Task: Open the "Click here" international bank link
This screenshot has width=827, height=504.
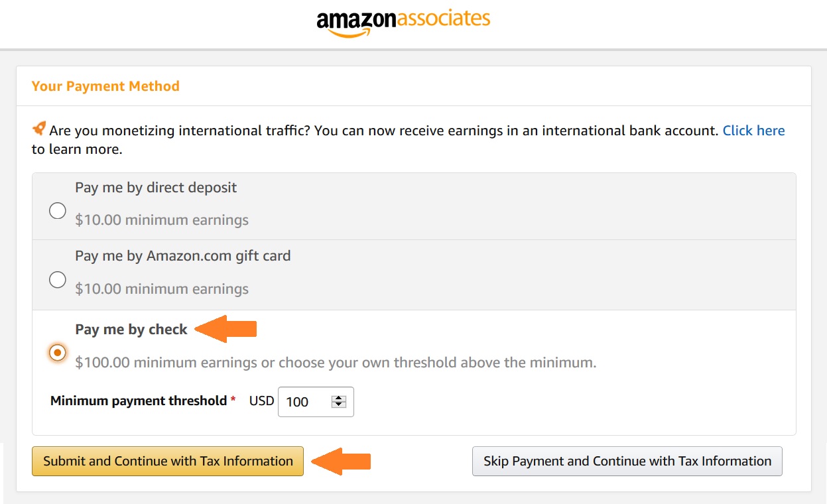Action: click(x=753, y=131)
